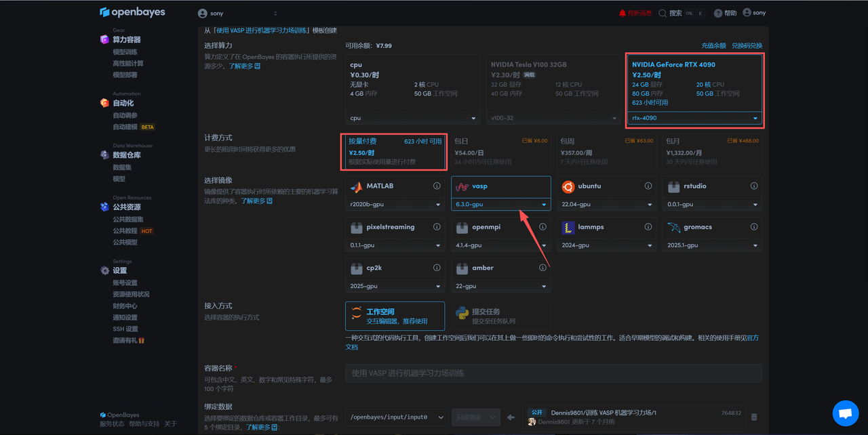
Task: Open the rtx-4090 type dropdown
Action: (x=694, y=118)
